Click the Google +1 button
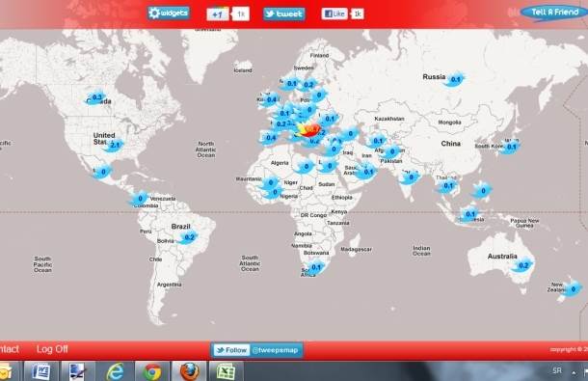 coord(218,14)
